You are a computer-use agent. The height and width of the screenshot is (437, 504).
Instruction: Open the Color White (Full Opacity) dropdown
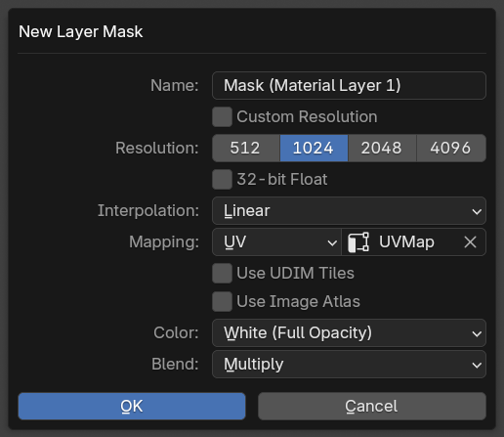[349, 332]
